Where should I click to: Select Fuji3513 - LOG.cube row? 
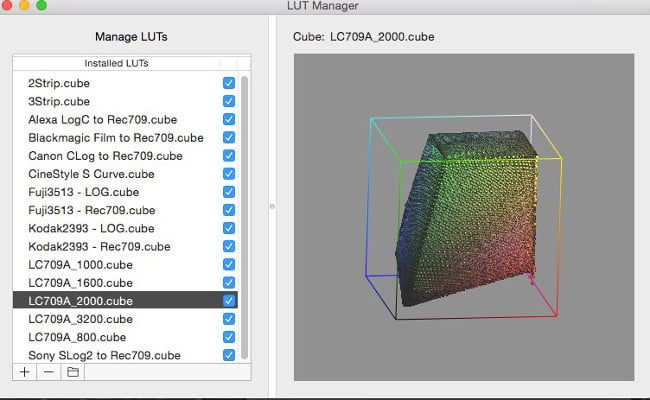pyautogui.click(x=125, y=192)
